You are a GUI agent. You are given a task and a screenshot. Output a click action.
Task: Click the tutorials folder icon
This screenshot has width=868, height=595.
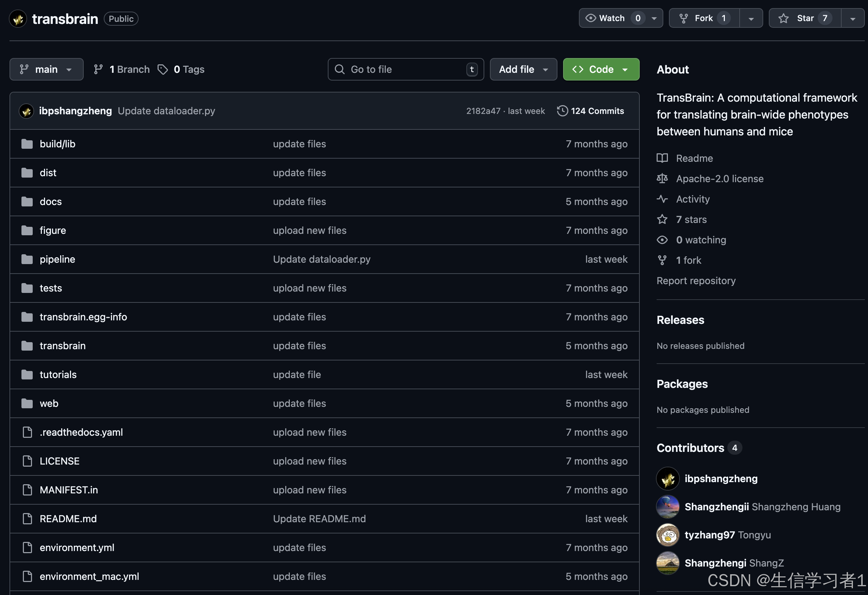(x=27, y=374)
